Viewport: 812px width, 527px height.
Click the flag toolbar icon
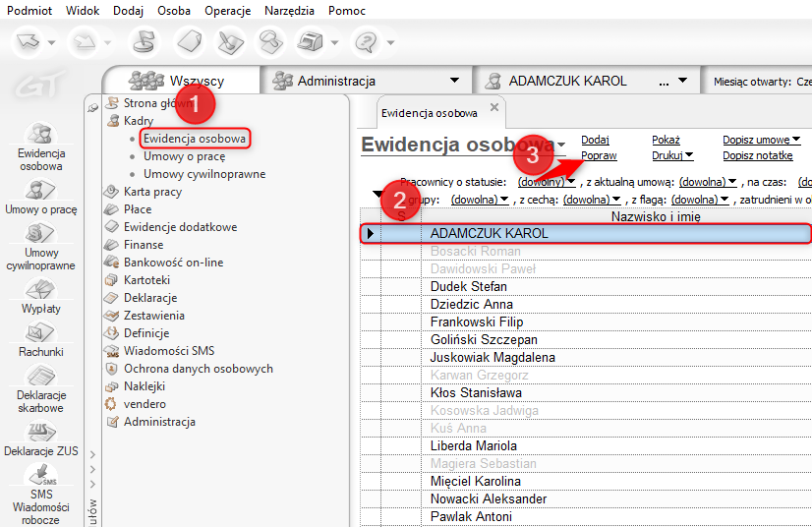point(145,42)
